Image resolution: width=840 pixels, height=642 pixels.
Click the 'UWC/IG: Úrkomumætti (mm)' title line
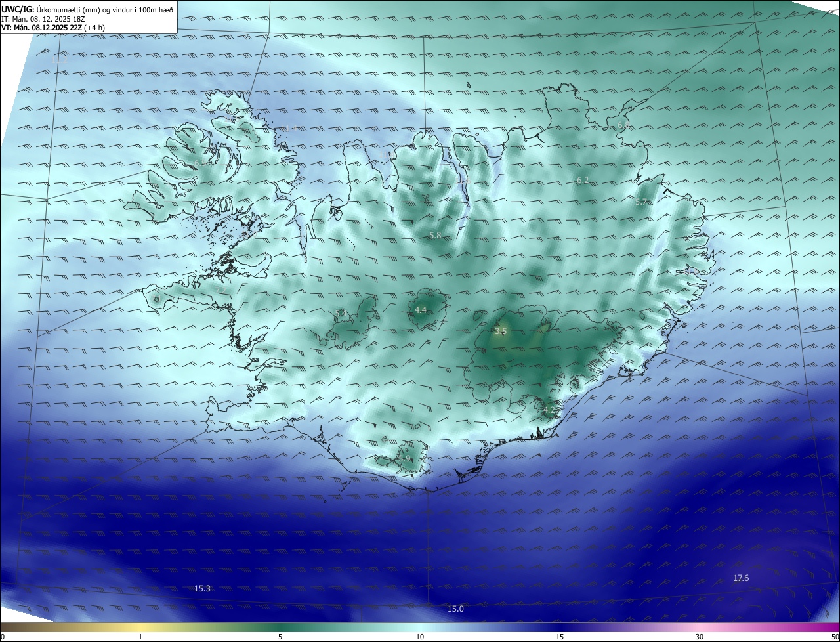pos(87,9)
